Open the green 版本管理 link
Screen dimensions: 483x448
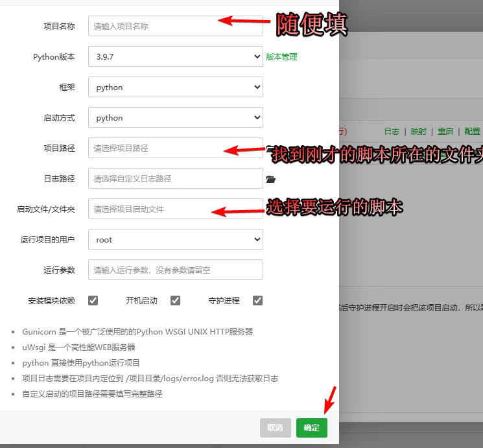(x=281, y=57)
